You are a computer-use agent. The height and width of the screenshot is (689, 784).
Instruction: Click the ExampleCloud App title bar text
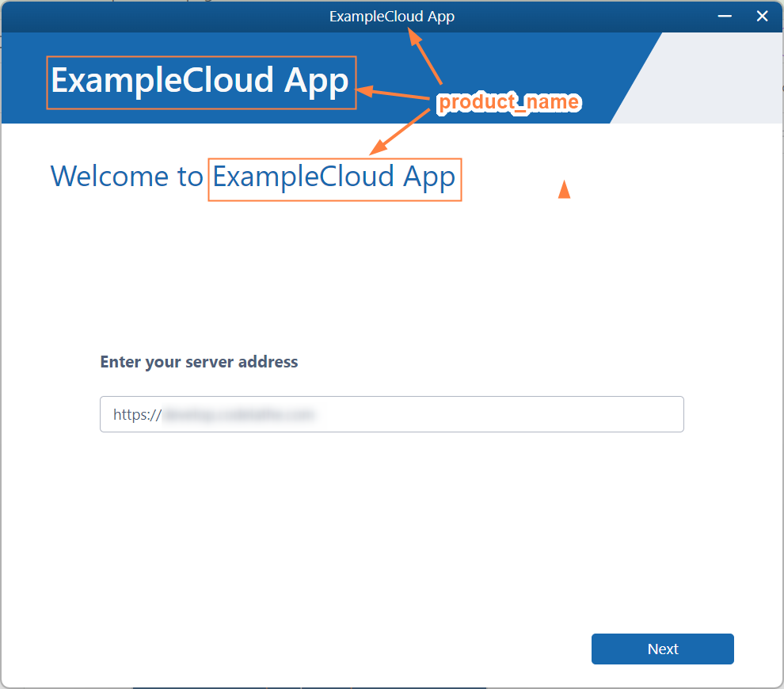(392, 16)
